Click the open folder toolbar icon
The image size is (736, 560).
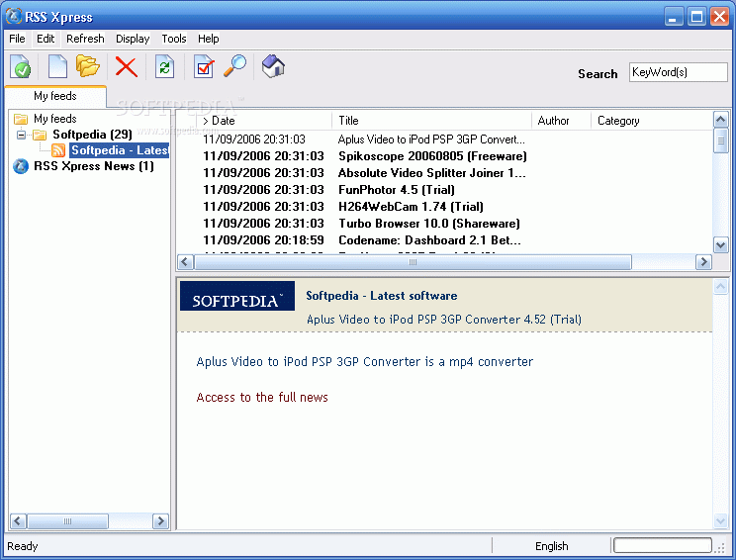click(x=88, y=65)
